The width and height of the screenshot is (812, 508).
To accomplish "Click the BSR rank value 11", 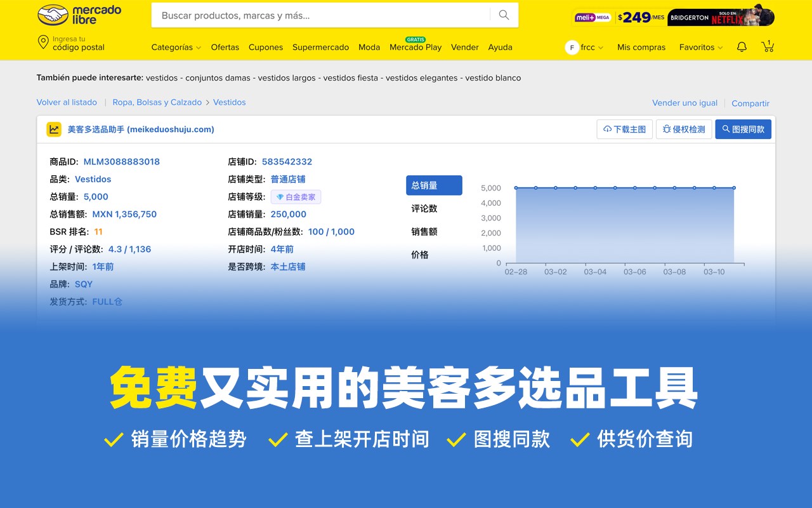I will coord(98,232).
